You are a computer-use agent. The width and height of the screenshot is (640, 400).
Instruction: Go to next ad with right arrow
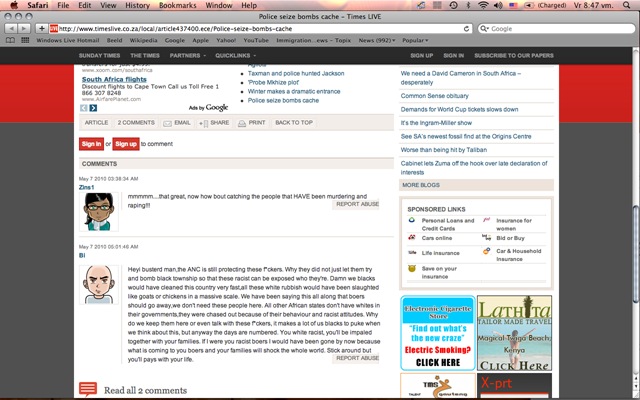pyautogui.click(x=93, y=108)
